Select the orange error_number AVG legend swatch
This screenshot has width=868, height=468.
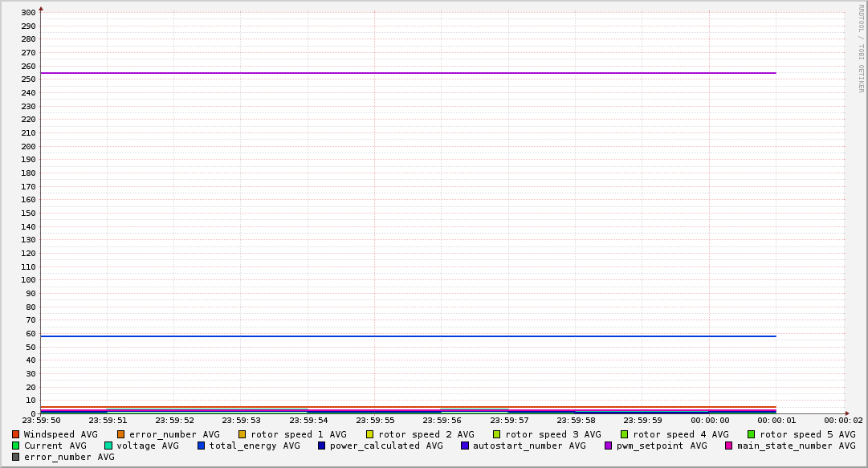[121, 434]
